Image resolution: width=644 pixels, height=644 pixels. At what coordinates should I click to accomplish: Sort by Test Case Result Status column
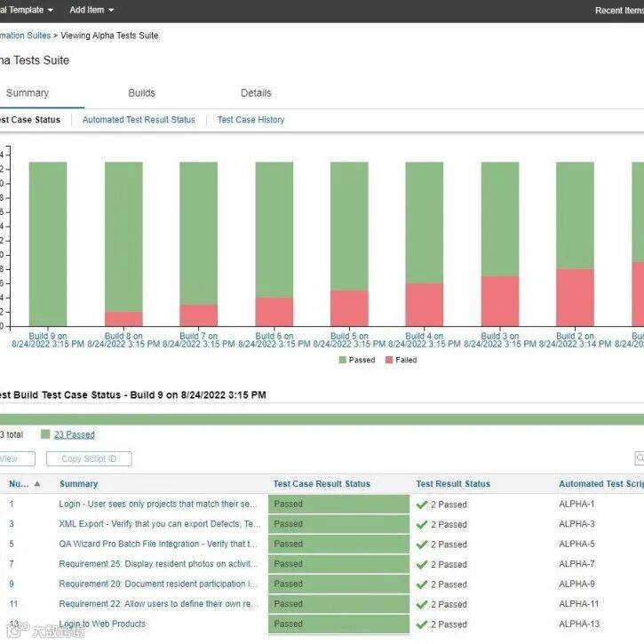tap(322, 484)
